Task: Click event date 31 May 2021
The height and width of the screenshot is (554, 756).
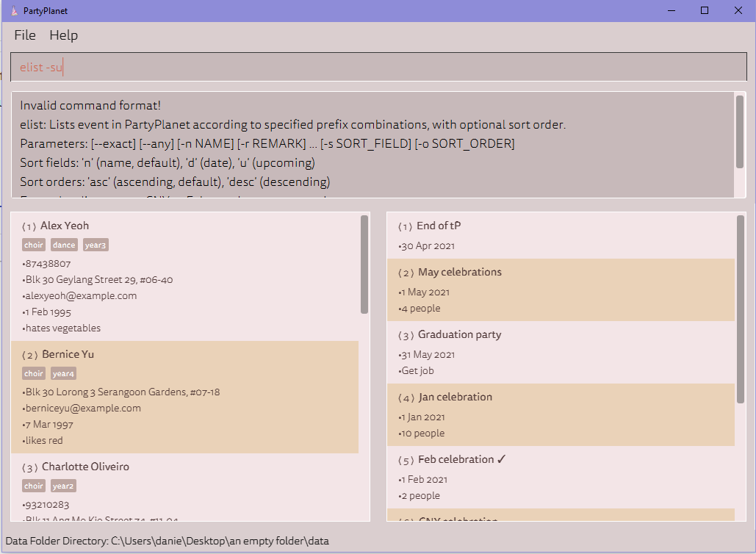Action: click(x=427, y=354)
